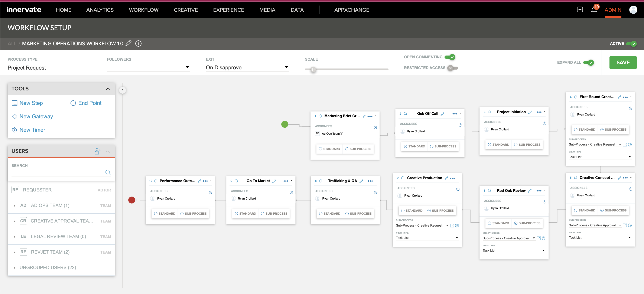The width and height of the screenshot is (644, 294).
Task: Click the SAVE button
Action: [x=623, y=62]
